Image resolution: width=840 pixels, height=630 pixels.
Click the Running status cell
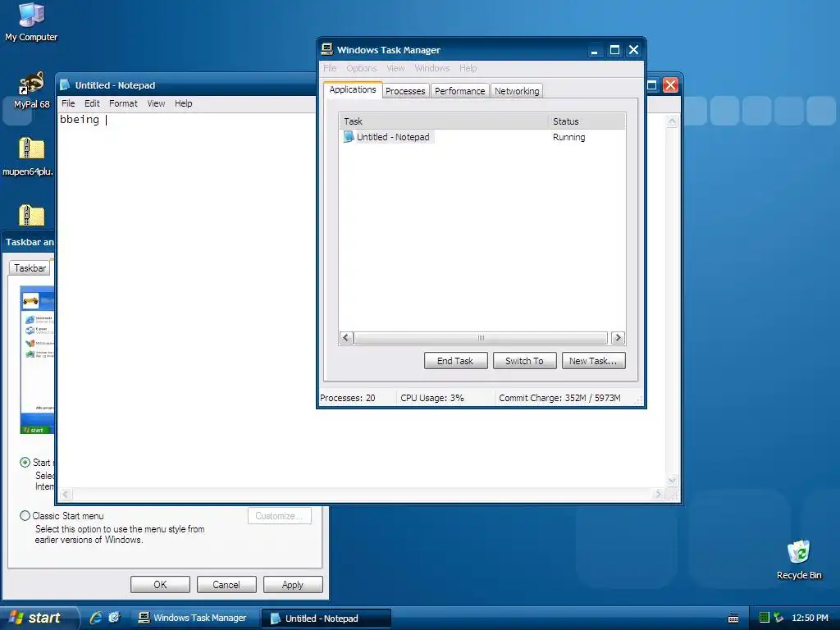569,137
